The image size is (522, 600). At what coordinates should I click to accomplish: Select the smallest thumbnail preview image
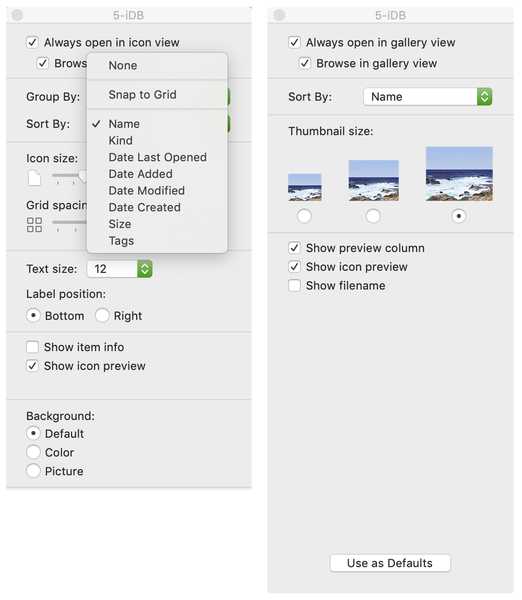(x=304, y=187)
